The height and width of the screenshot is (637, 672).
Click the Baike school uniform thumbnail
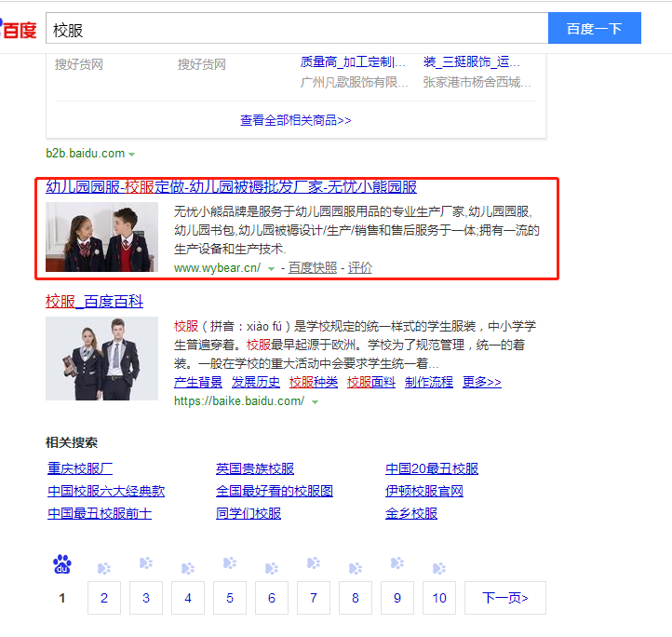[102, 359]
